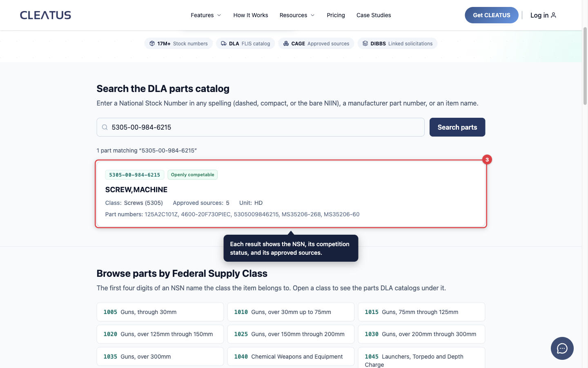Viewport: 588px width, 368px height.
Task: Click the user profile icon beside Log in
Action: [554, 15]
